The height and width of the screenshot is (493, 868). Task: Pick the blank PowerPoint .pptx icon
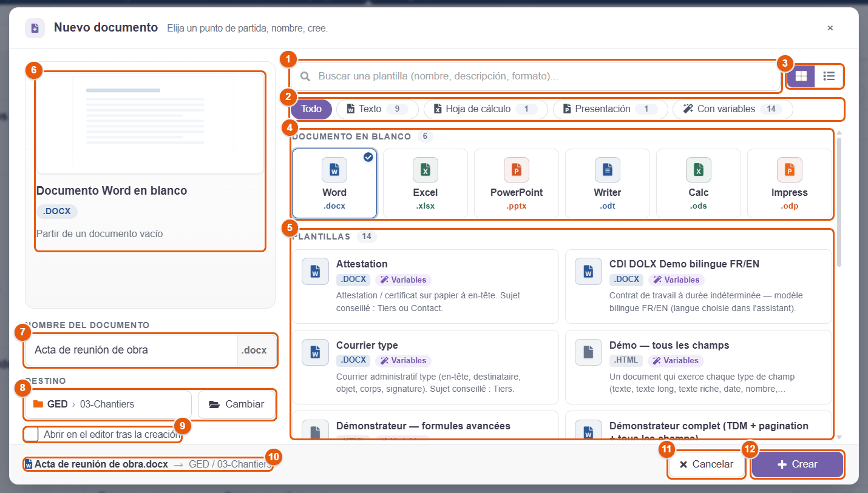pyautogui.click(x=517, y=170)
